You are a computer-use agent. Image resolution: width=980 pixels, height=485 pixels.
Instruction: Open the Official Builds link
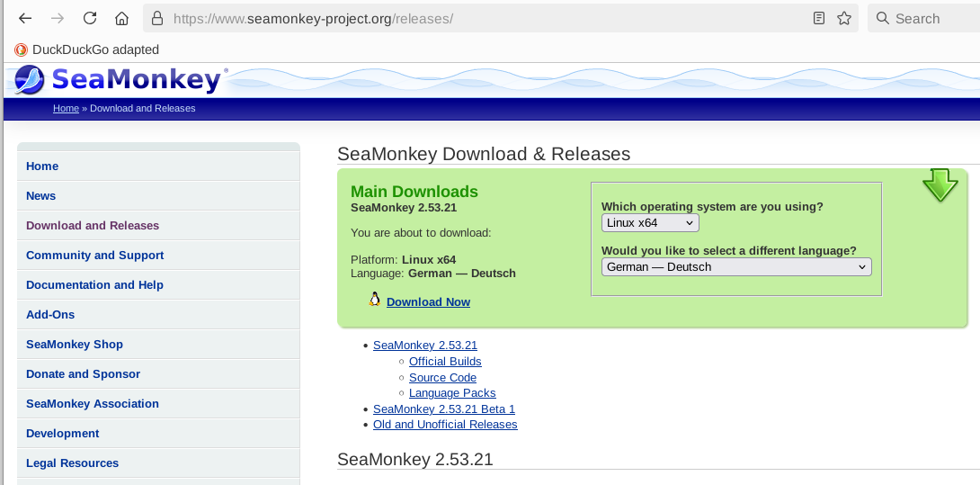445,362
